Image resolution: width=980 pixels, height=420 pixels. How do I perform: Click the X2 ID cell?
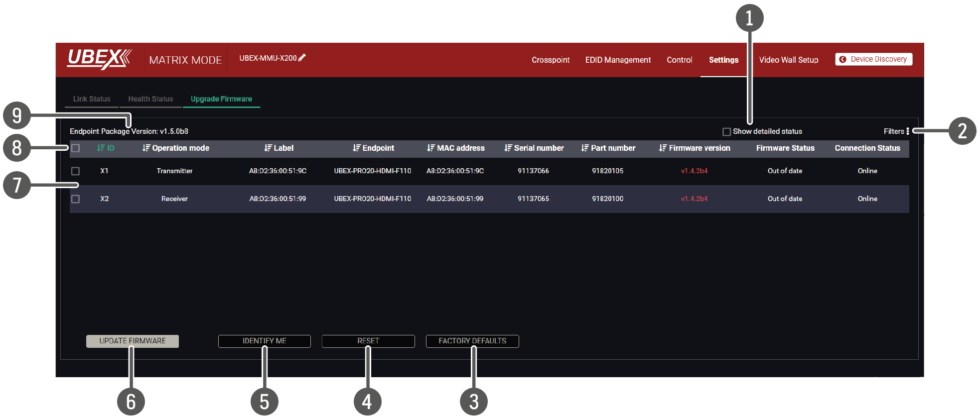click(x=104, y=199)
